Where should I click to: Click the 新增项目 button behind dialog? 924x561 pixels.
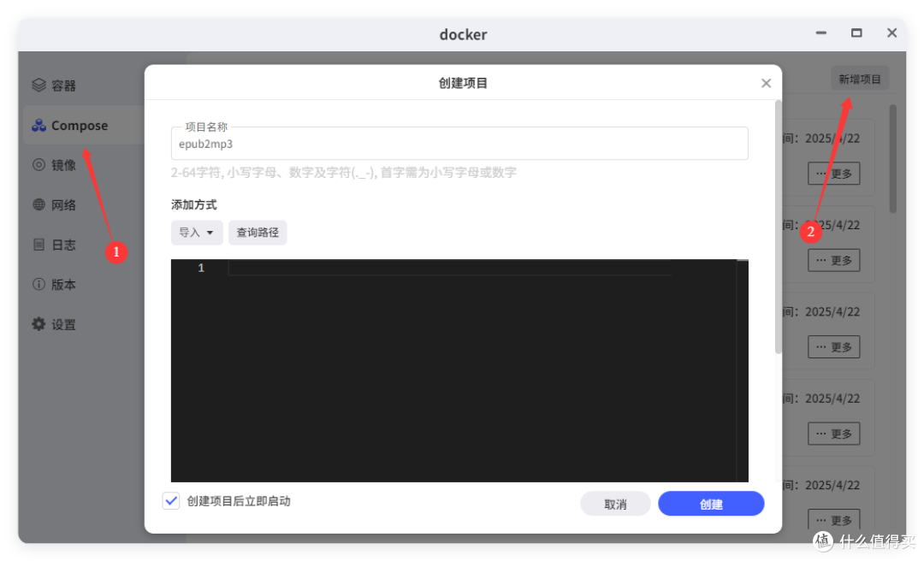click(x=860, y=79)
